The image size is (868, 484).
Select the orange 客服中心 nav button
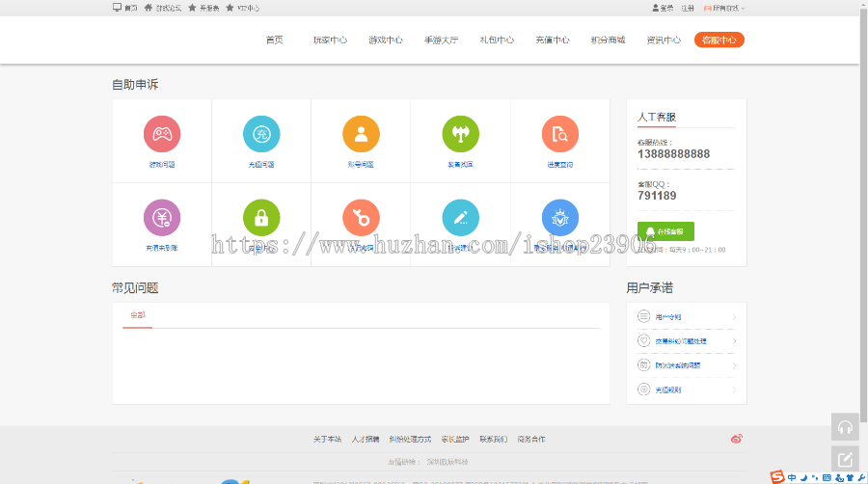[x=719, y=40]
